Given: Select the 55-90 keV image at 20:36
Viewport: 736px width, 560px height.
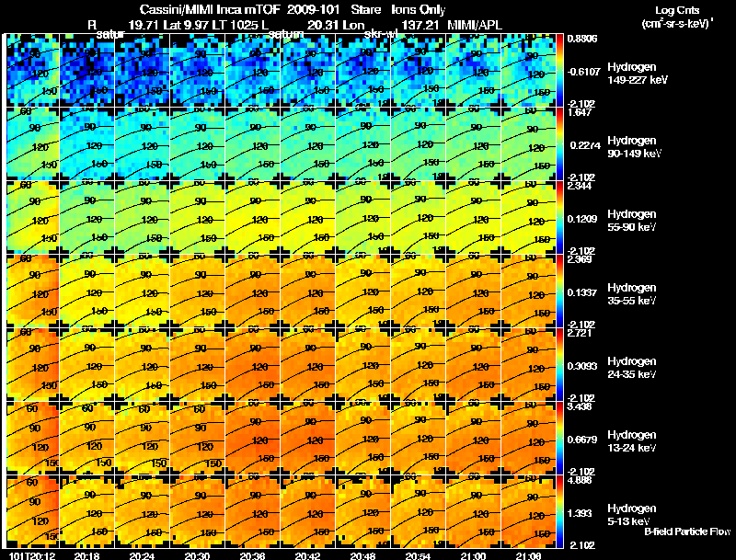Looking at the screenshot, I should coord(252,218).
